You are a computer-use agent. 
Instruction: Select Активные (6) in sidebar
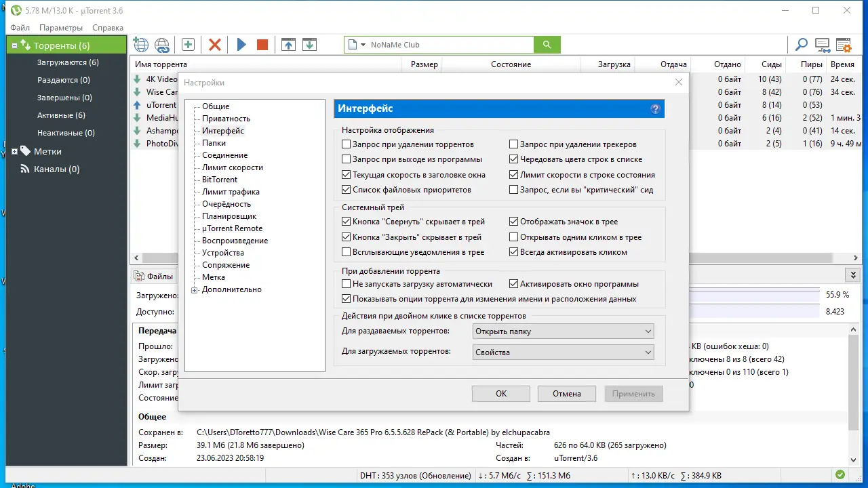tap(61, 115)
